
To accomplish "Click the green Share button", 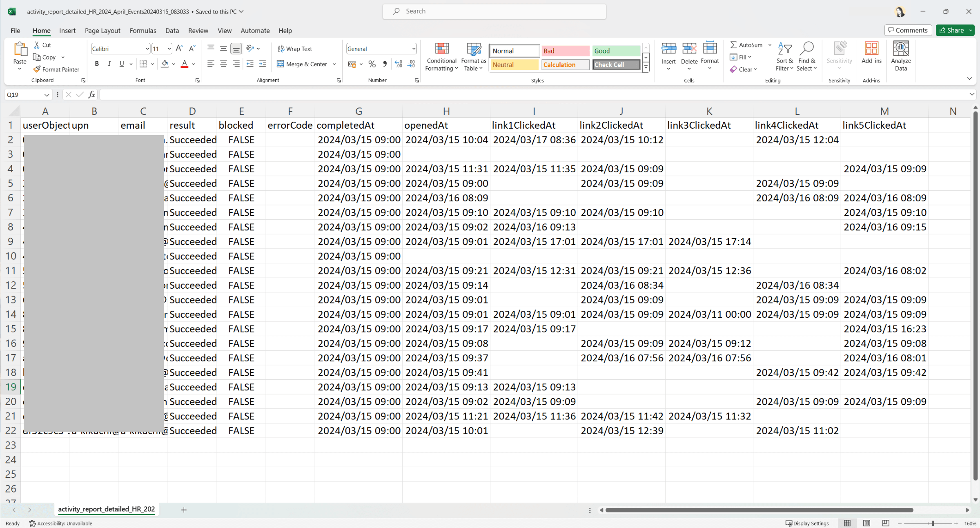I will (952, 30).
